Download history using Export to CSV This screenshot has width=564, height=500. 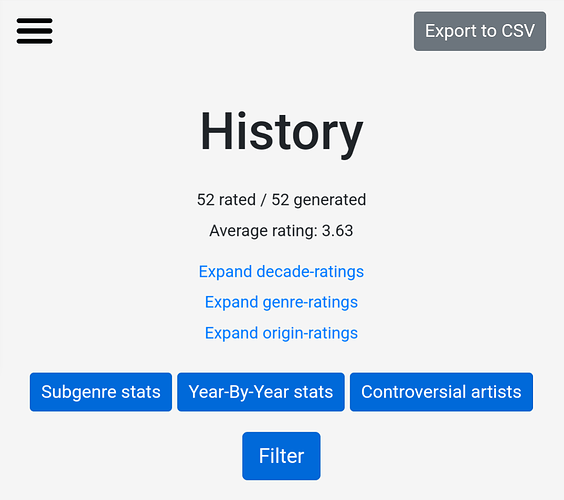(480, 31)
